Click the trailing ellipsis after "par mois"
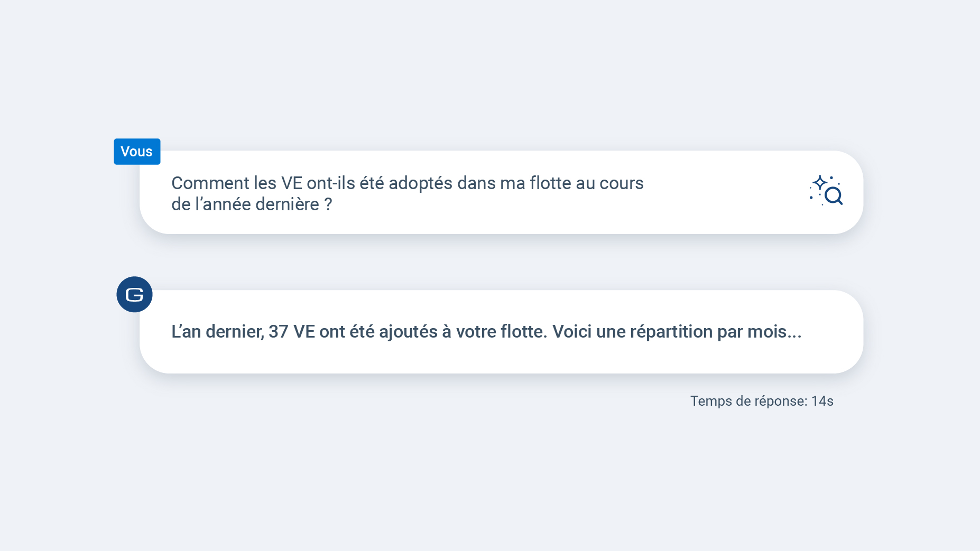980x551 pixels. [x=794, y=333]
